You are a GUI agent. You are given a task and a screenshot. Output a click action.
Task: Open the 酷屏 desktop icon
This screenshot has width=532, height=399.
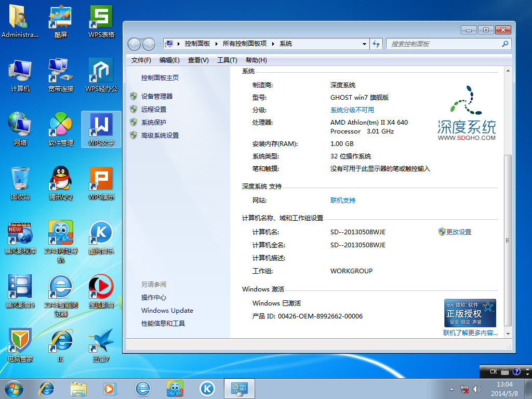[x=60, y=21]
